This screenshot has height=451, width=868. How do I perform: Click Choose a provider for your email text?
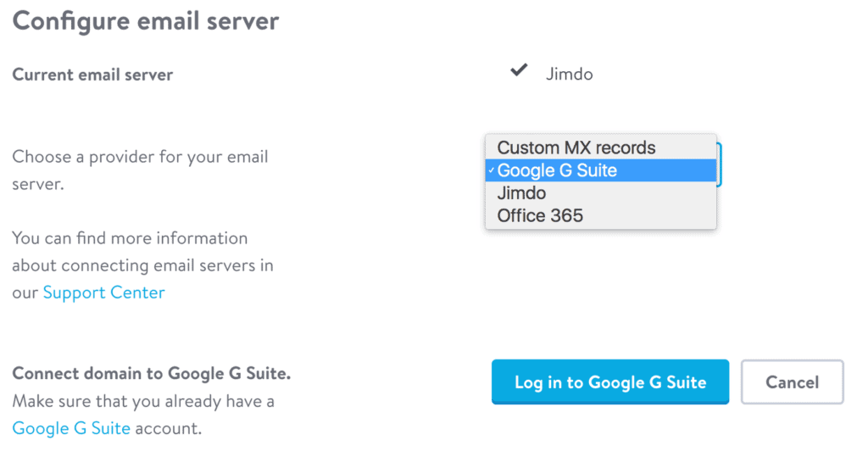(140, 170)
